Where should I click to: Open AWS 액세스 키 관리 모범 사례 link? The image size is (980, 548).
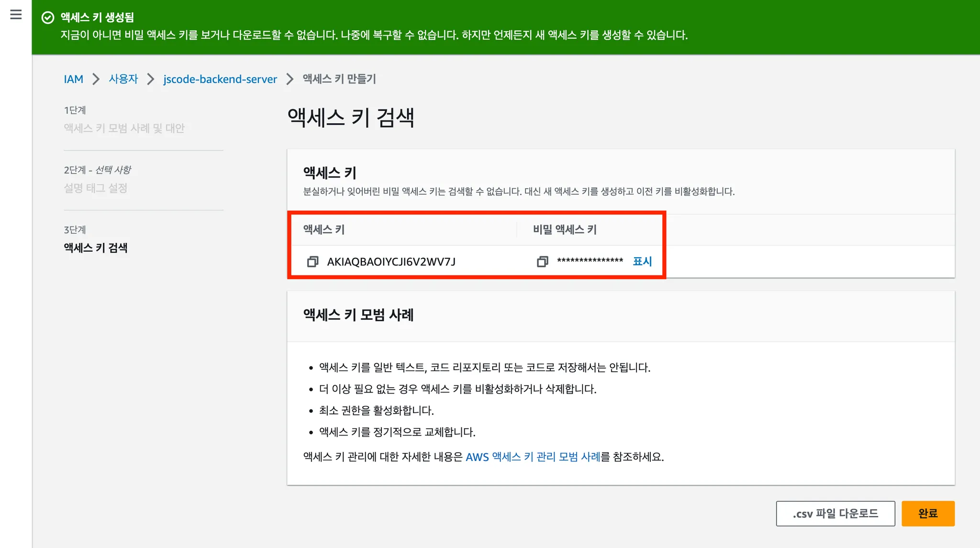(x=533, y=457)
